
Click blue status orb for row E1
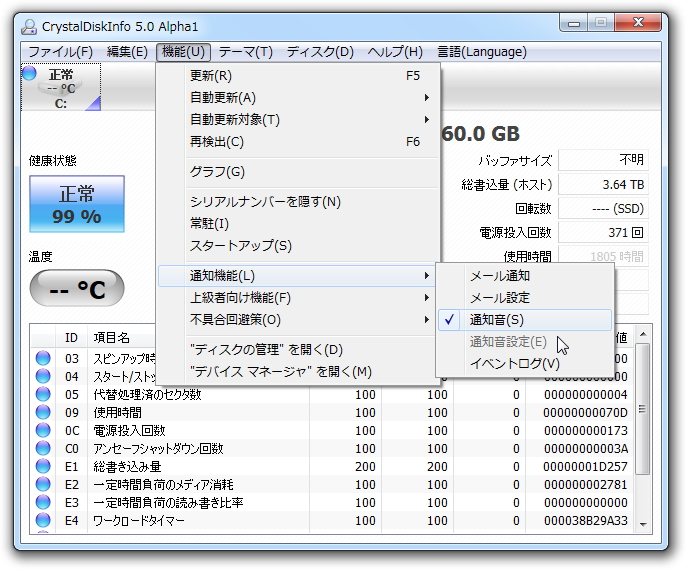coord(43,466)
